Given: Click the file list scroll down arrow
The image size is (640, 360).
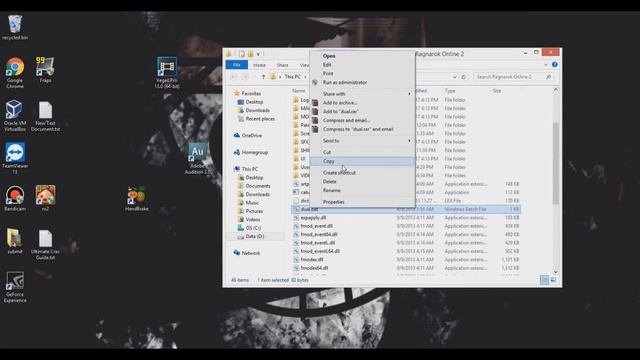Looking at the screenshot, I should (556, 272).
